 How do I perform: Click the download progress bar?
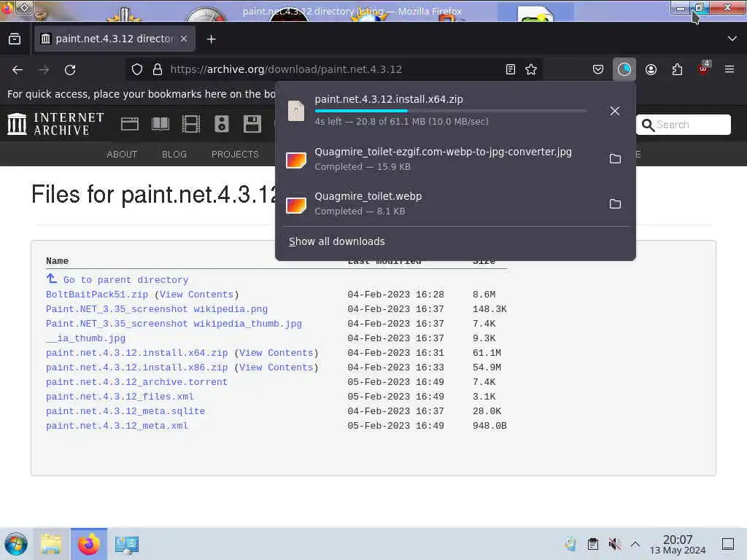point(451,111)
